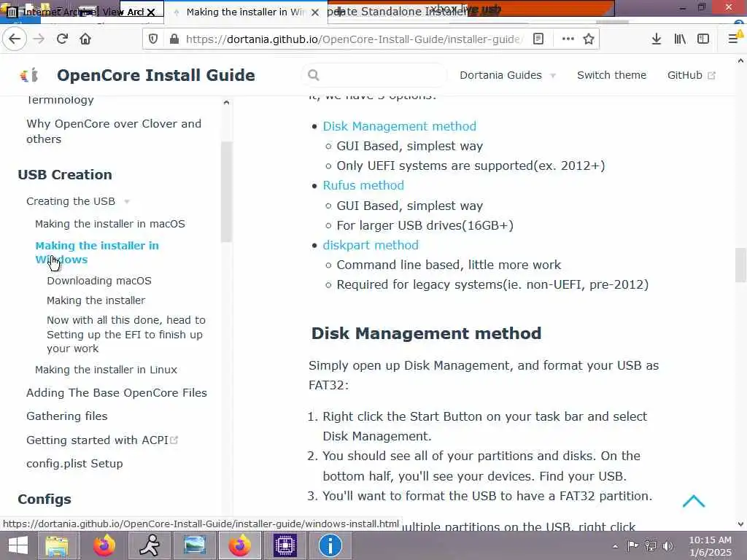
Task: Open the running-figure app on taskbar
Action: pos(149,545)
